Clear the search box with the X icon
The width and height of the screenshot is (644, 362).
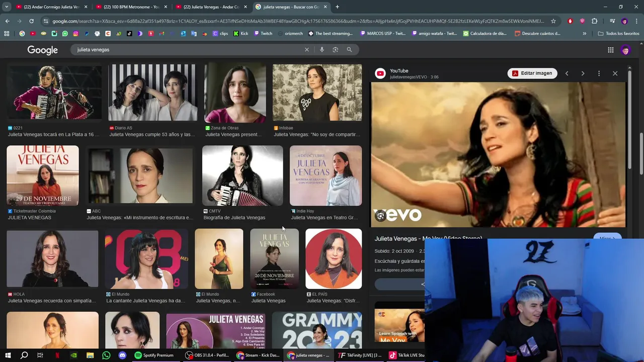(306, 50)
